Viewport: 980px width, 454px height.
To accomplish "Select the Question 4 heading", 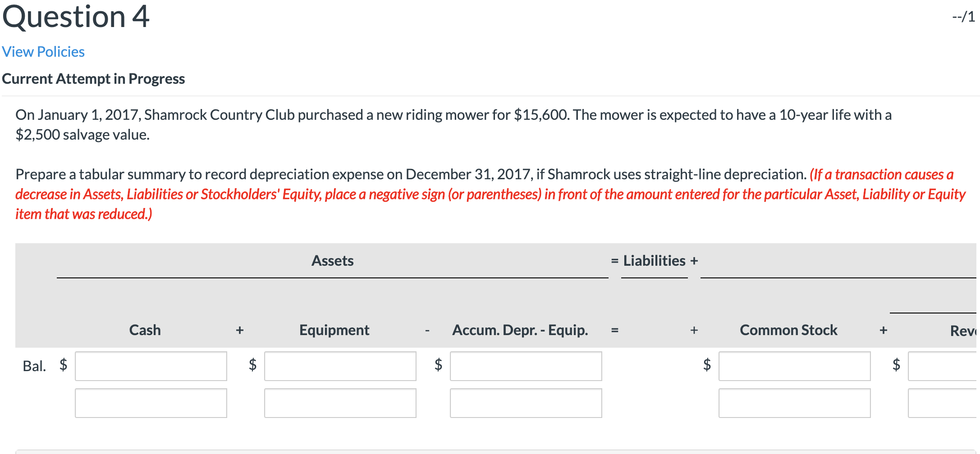I will (76, 18).
